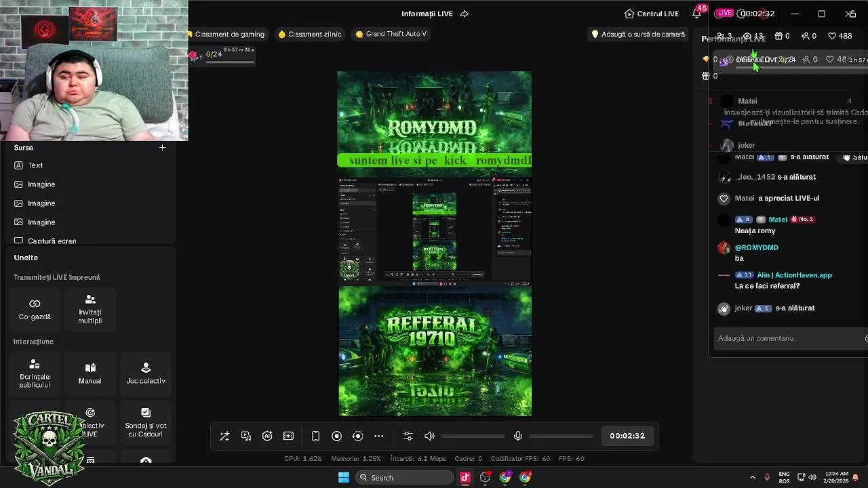Click heart icon beside 'a apreciat LIVE-ul'

click(x=724, y=199)
